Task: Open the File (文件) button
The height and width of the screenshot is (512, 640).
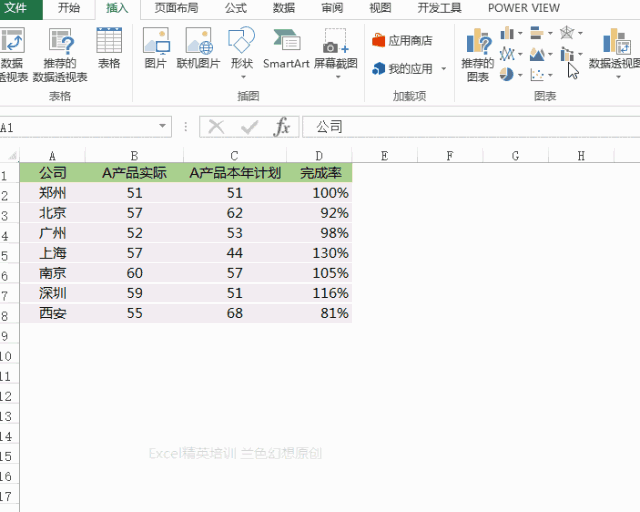Action: pos(18,8)
